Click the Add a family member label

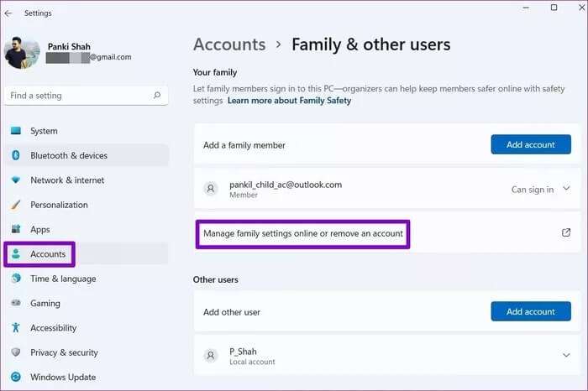coord(244,145)
